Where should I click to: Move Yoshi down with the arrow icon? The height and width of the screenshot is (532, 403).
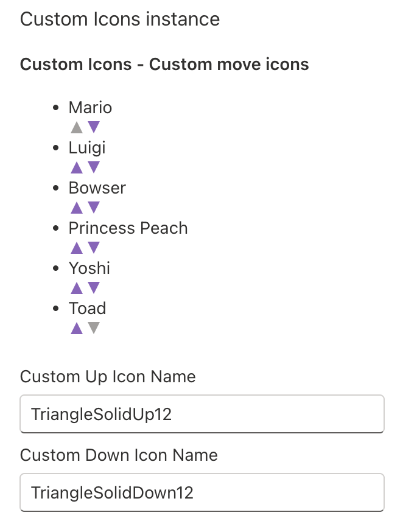pos(94,288)
